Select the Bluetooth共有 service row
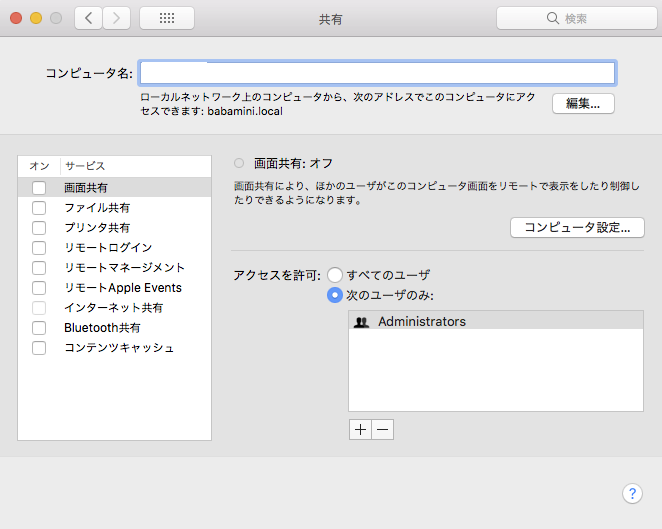Screen dimensions: 662x529 point(114,328)
